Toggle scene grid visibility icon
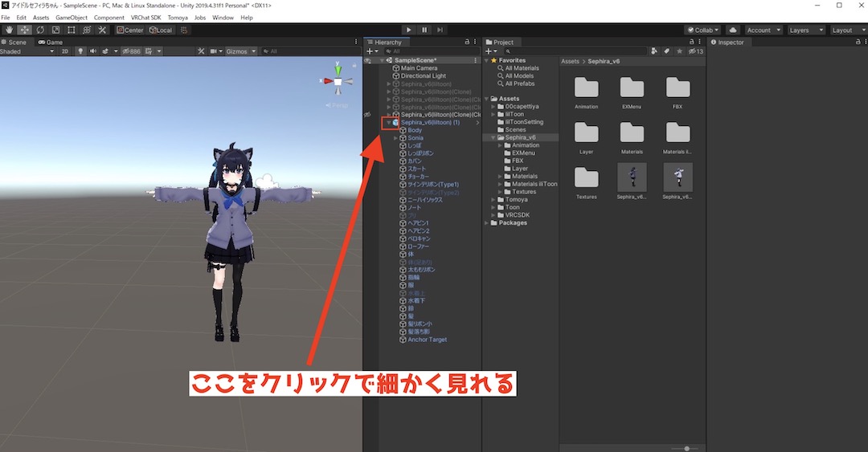 pos(149,51)
